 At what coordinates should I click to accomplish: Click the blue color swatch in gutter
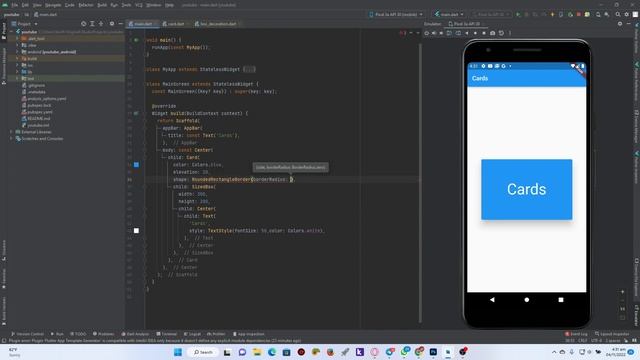click(x=136, y=164)
